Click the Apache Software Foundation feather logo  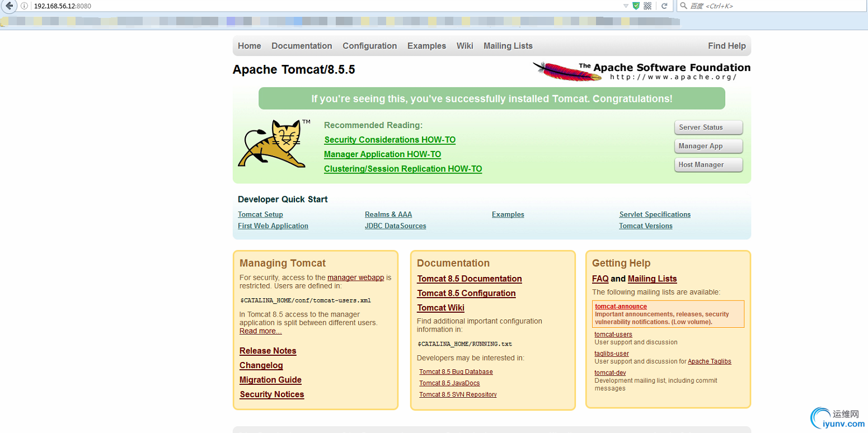point(641,71)
